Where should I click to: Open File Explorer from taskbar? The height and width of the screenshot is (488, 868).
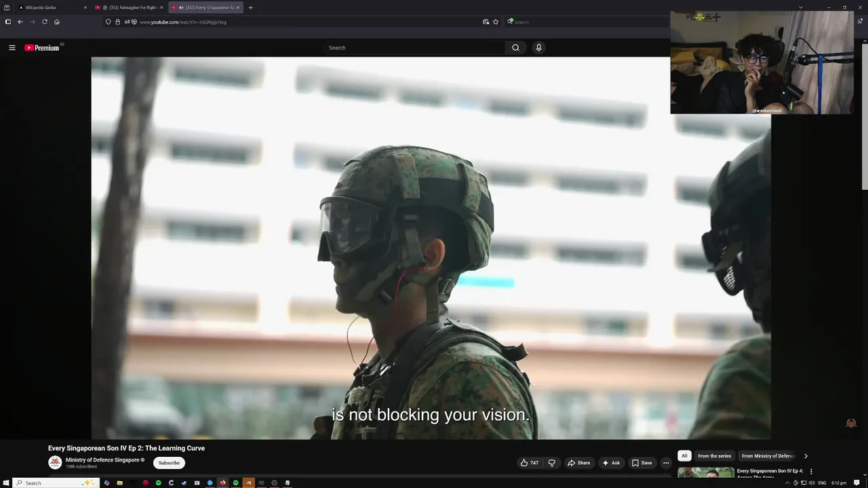coord(119,483)
